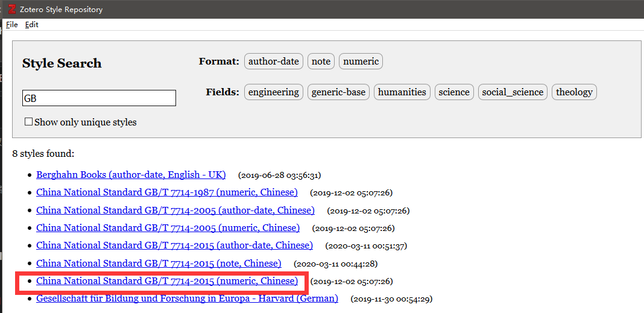
Task: Open GB/T 7714-2005 numeric Chinese style
Action: tap(168, 227)
